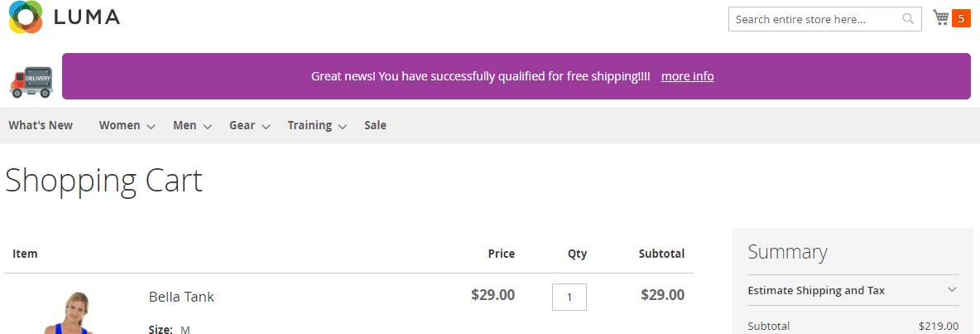This screenshot has height=334, width=980.
Task: Click the cart item count badge
Action: 961,18
